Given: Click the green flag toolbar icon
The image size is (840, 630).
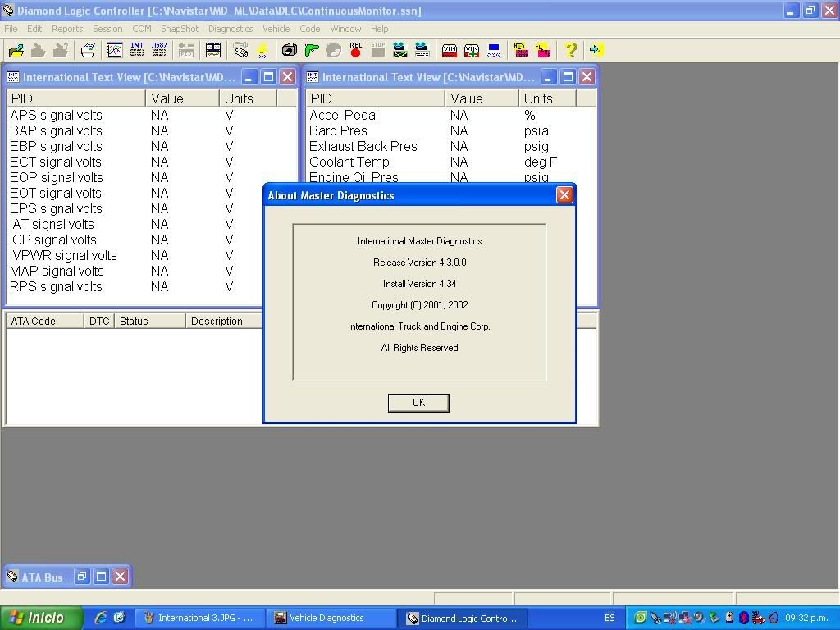Looking at the screenshot, I should point(311,50).
